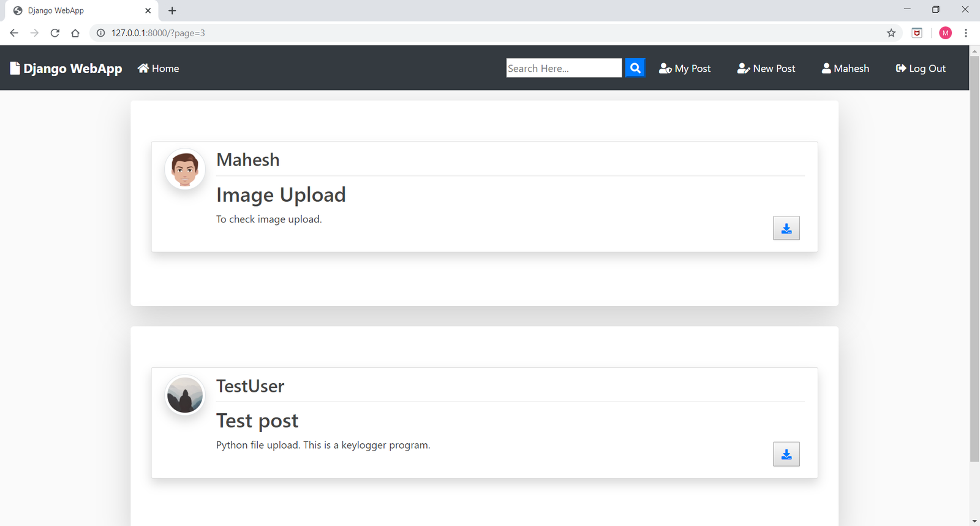Click the vertical page scrollbar

pyautogui.click(x=974, y=257)
